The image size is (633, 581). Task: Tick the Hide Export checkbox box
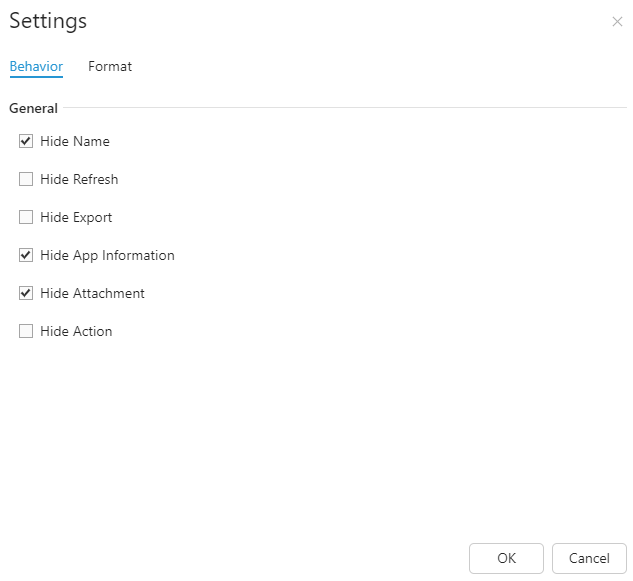pos(26,217)
